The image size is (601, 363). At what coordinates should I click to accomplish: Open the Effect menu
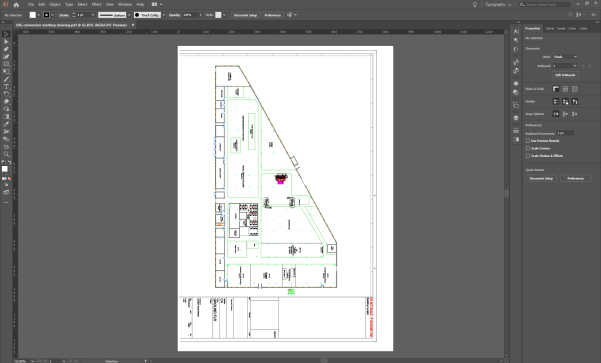pyautogui.click(x=97, y=5)
